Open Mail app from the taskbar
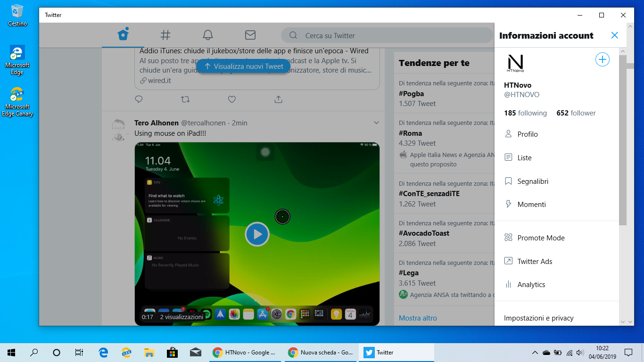 click(x=195, y=353)
